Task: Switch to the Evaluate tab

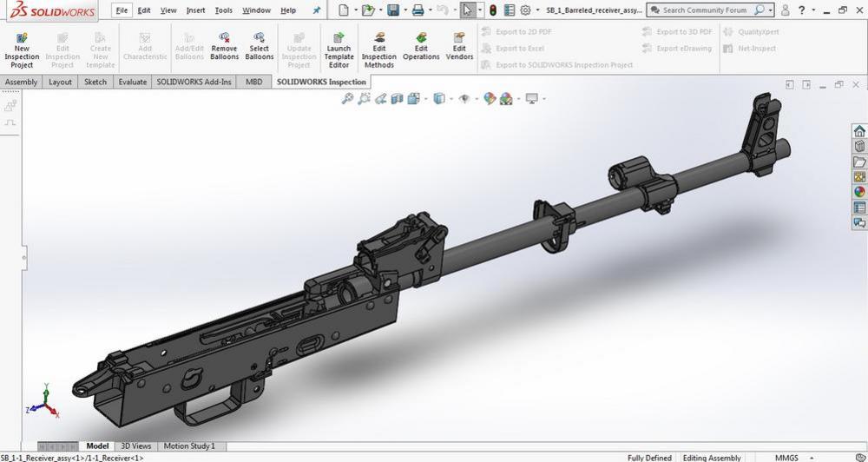Action: tap(133, 82)
